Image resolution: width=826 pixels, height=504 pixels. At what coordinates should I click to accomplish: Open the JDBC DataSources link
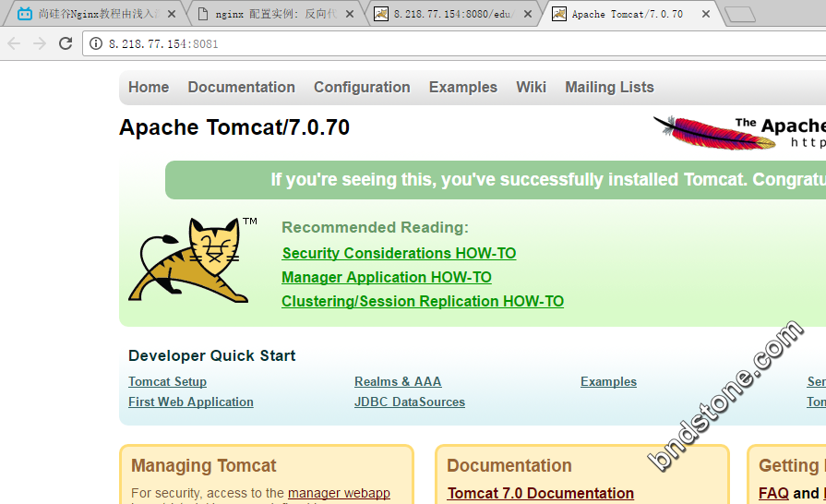point(410,402)
